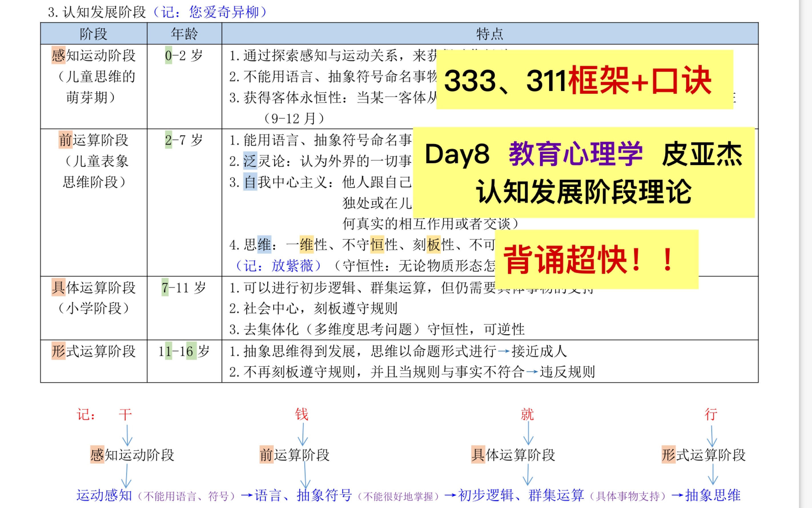
Task: Click the small note '(具体事物支持)'
Action: (x=628, y=496)
